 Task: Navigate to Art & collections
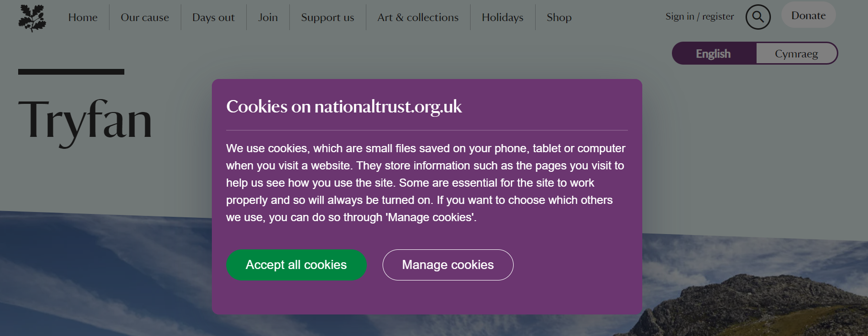pos(418,18)
